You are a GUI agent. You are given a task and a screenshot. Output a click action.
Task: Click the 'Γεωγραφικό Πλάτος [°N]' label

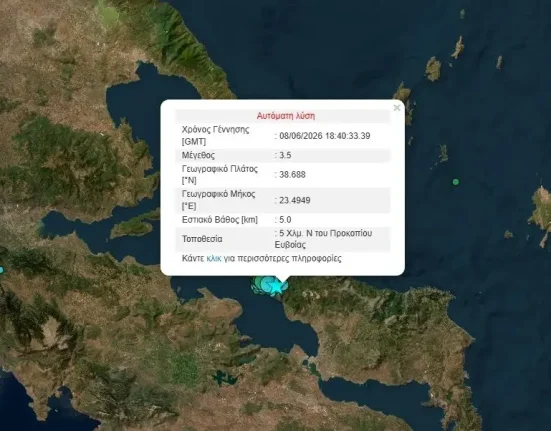220,175
